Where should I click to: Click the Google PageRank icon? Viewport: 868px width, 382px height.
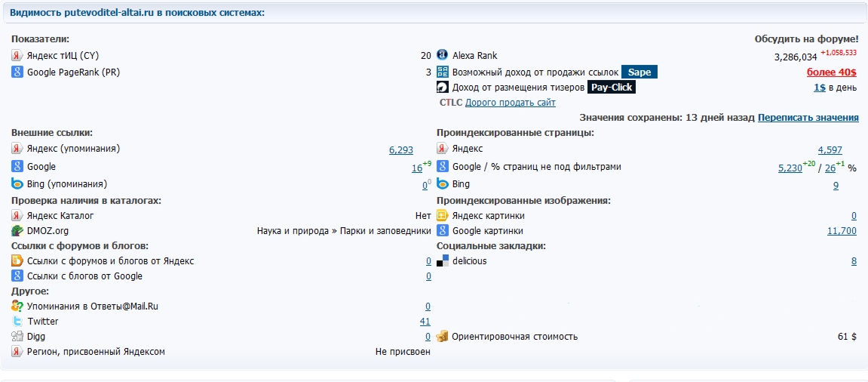17,72
